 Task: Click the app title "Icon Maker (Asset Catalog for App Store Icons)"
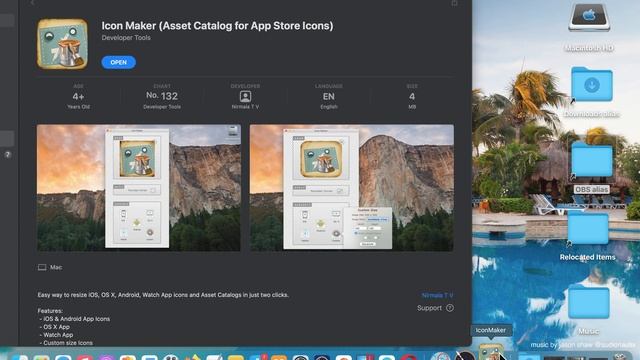click(217, 26)
